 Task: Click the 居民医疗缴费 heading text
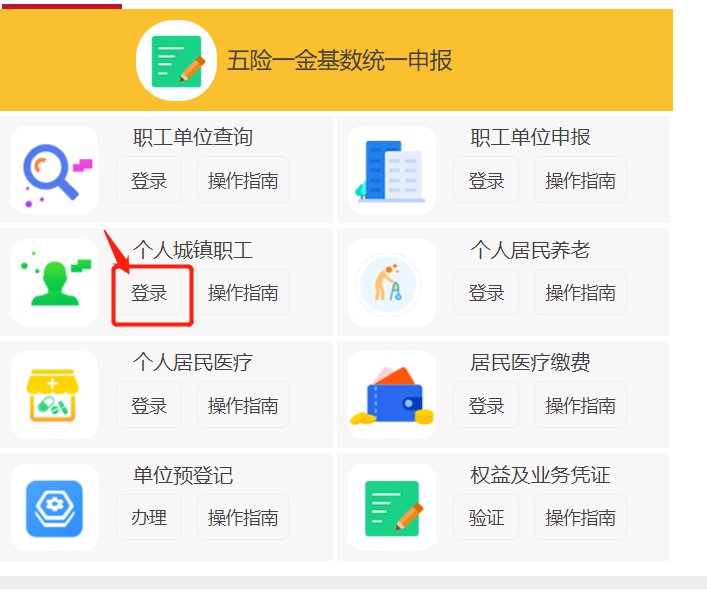coord(530,362)
